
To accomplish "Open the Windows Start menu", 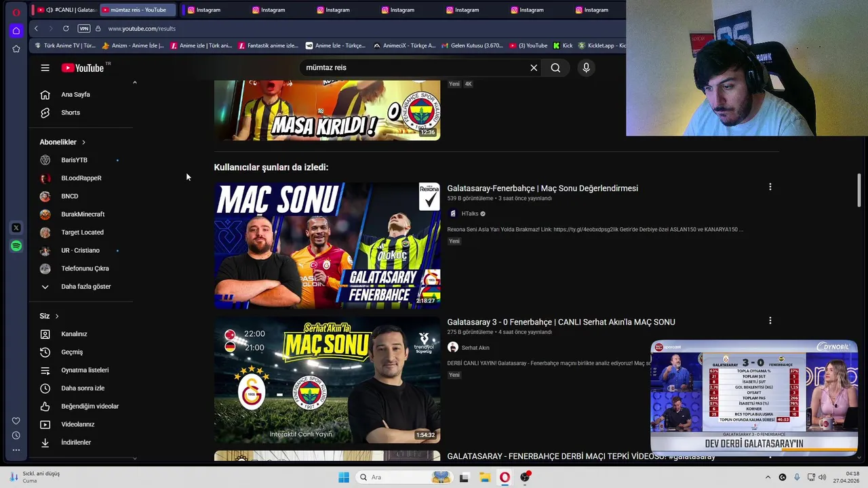I will (344, 477).
